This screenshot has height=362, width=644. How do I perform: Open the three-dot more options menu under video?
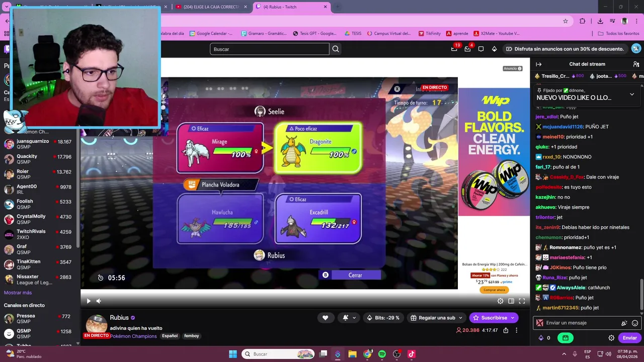pos(516,330)
